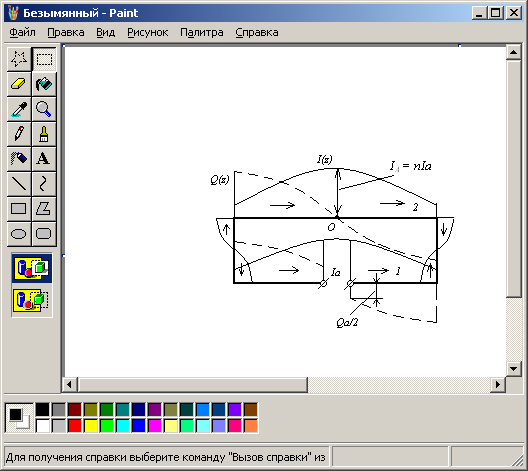Click the horizontal scrollbar thumb
528x471 pixels.
click(193, 384)
